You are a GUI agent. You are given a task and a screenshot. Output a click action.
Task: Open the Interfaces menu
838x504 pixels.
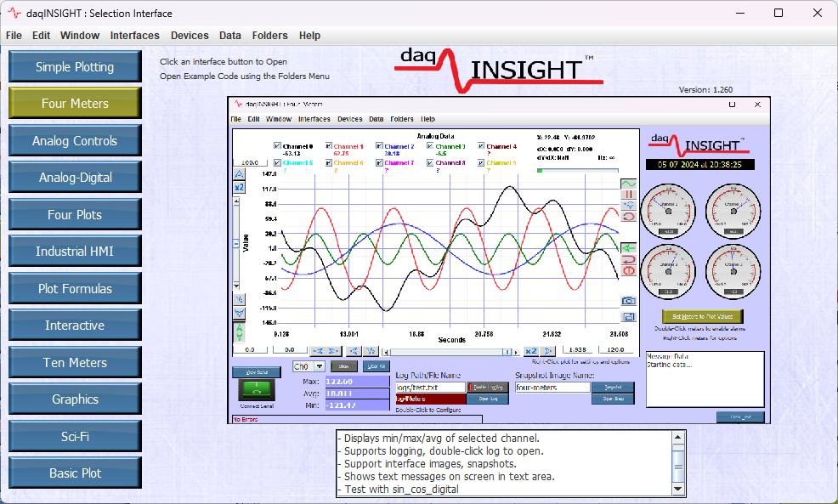click(x=134, y=36)
